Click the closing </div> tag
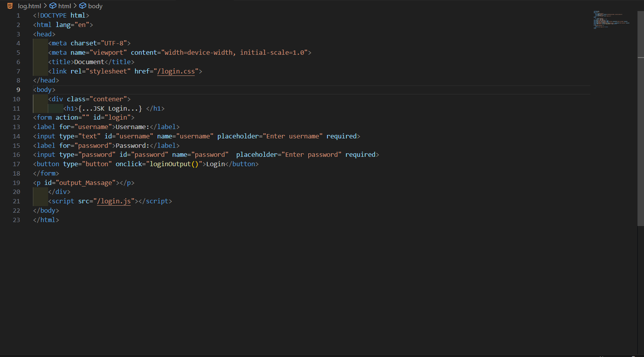 [59, 192]
